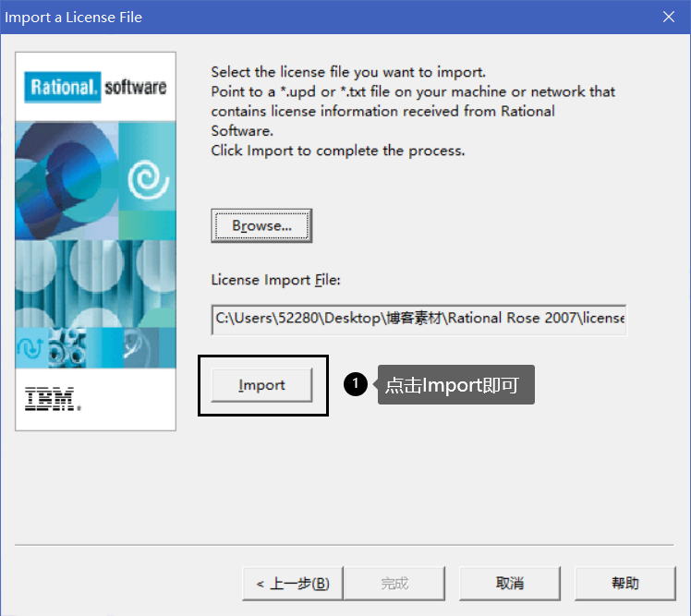The image size is (691, 616).
Task: Focus the License Import File path field
Action: pyautogui.click(x=418, y=319)
